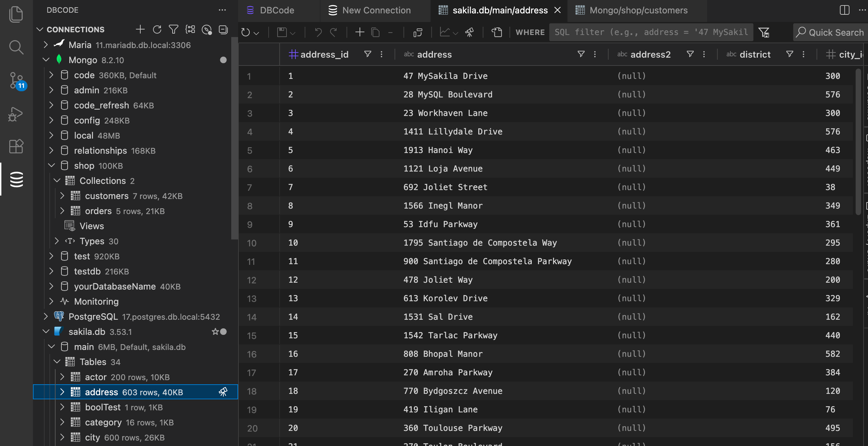Image resolution: width=868 pixels, height=446 pixels.
Task: Expand the PostgreSQL connection
Action: tap(46, 316)
